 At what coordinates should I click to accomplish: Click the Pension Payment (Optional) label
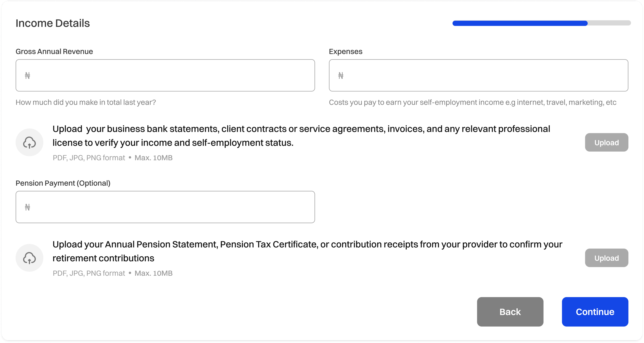(63, 183)
